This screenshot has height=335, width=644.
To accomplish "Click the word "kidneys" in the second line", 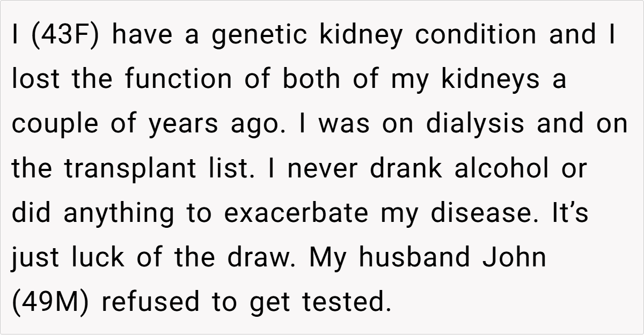I will tap(491, 79).
